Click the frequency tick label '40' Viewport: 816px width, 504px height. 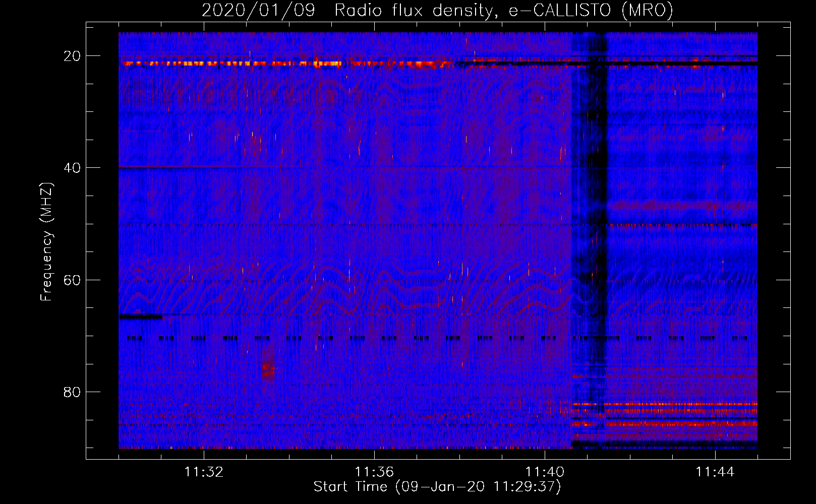73,168
